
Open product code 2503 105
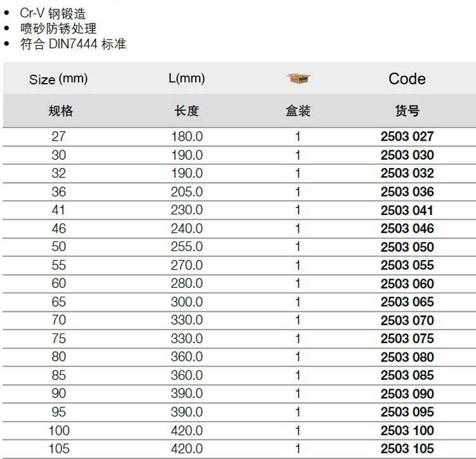pyautogui.click(x=407, y=449)
